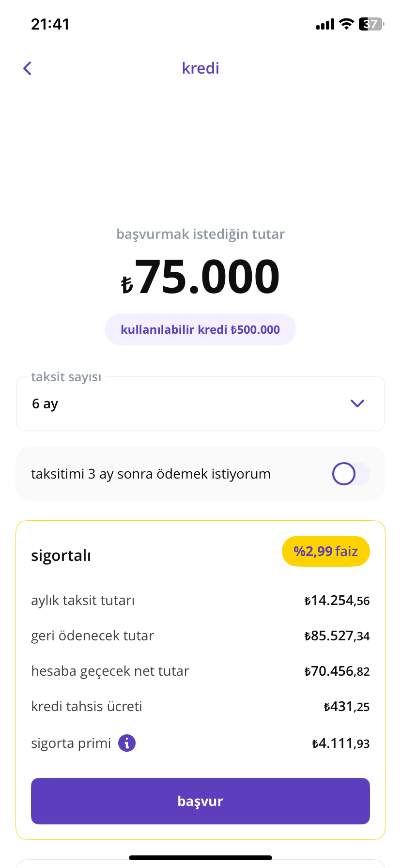Viewport: 401px width, 868px height.
Task: Tap the home indicator bar
Action: (200, 858)
